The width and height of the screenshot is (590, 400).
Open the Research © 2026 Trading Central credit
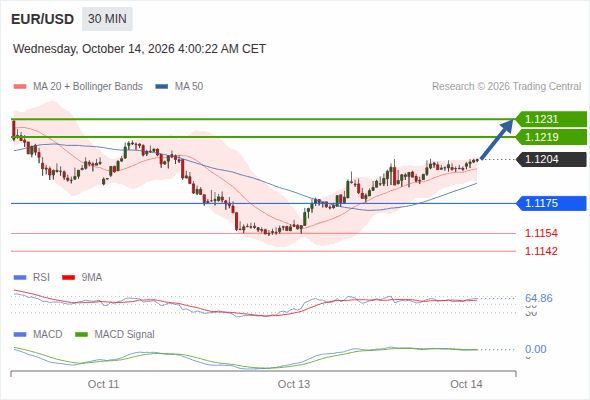[x=506, y=87]
